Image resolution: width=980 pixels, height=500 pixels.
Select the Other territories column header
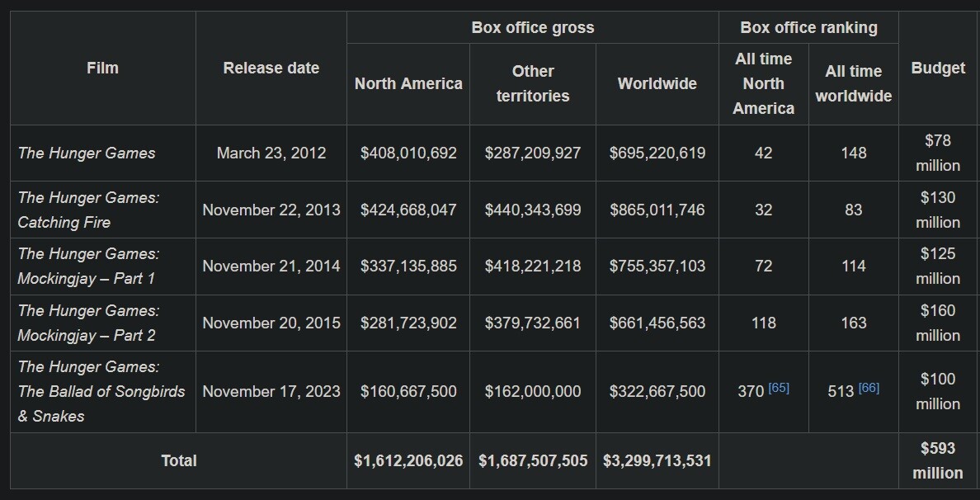pyautogui.click(x=533, y=83)
